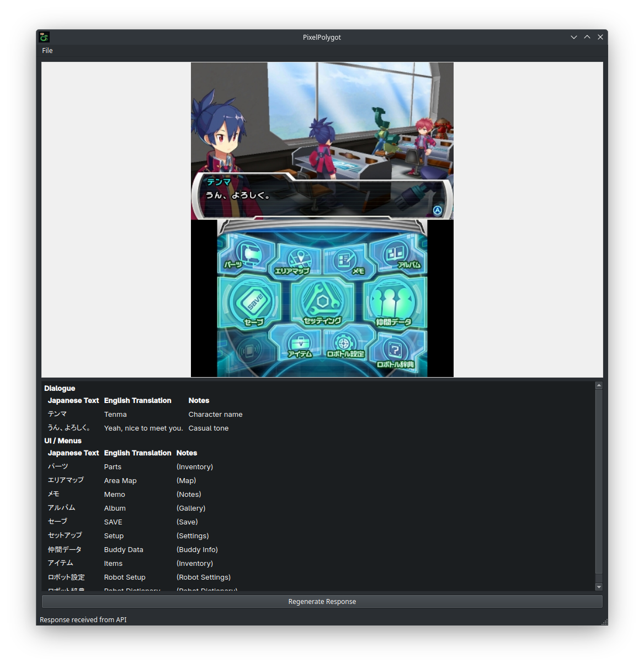This screenshot has height=668, width=644.
Task: Click the ロボトル辞典 question mark icon in game
Action: point(396,352)
